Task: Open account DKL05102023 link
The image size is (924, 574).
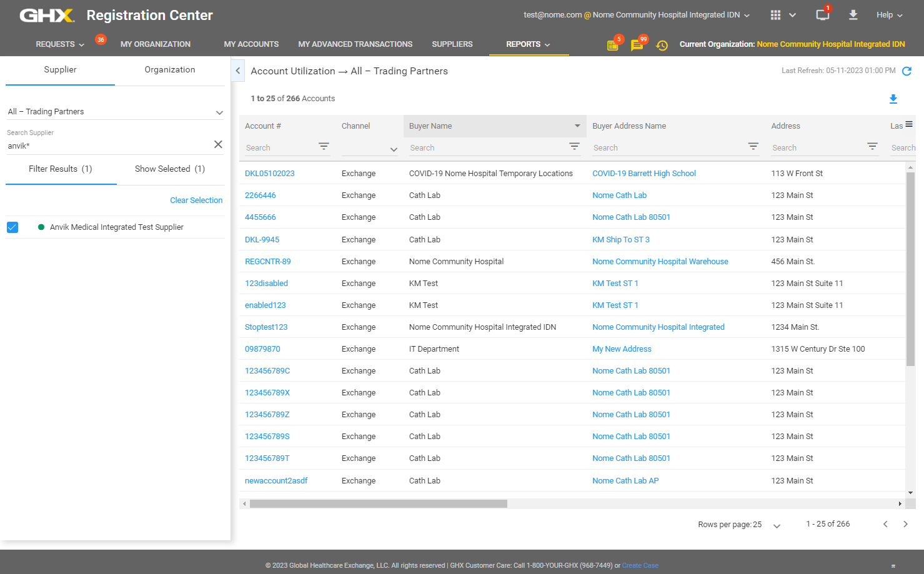Action: 269,174
